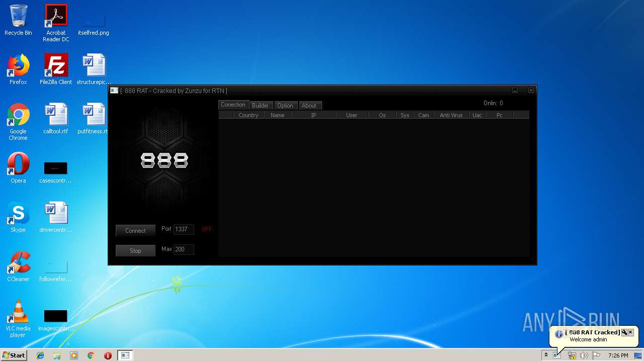
Task: Open Firefox from the desktop
Action: click(18, 69)
